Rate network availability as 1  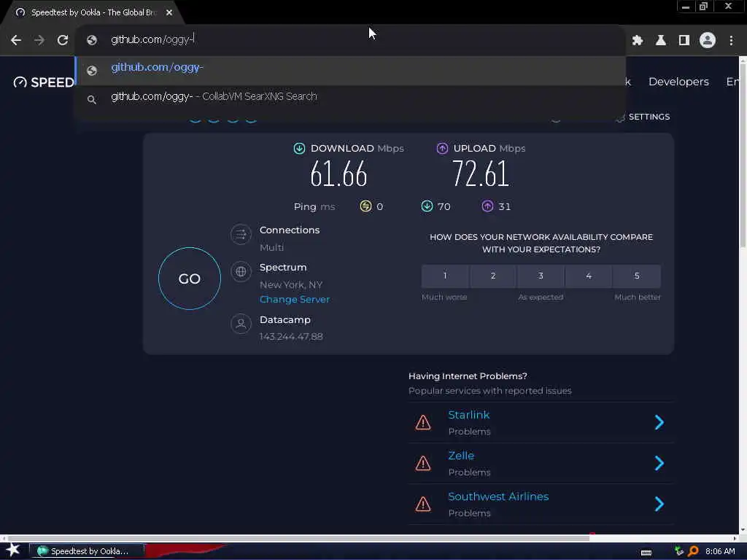click(x=445, y=276)
